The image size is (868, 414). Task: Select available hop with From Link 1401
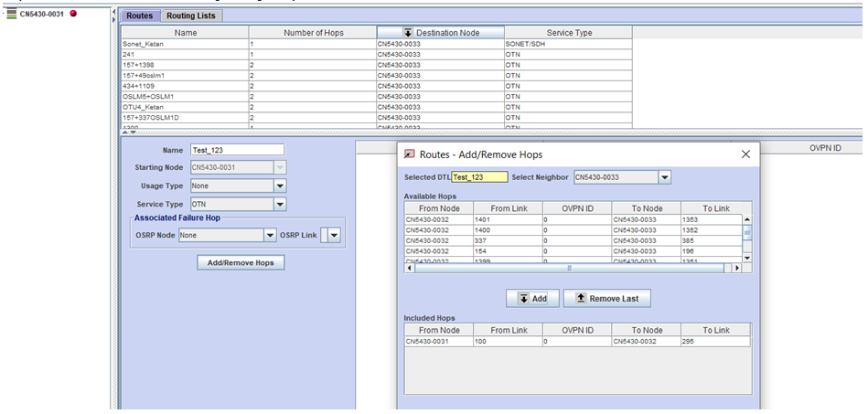tap(573, 219)
